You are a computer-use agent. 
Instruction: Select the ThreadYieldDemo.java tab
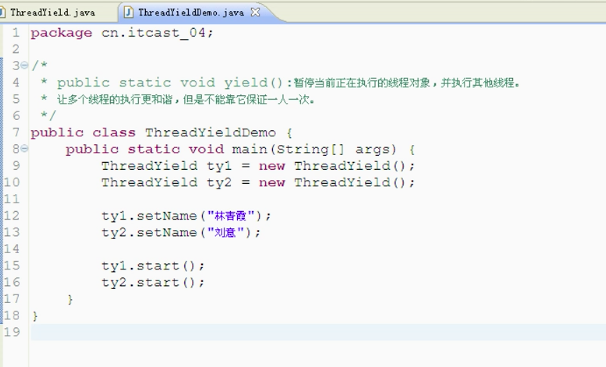tap(191, 13)
